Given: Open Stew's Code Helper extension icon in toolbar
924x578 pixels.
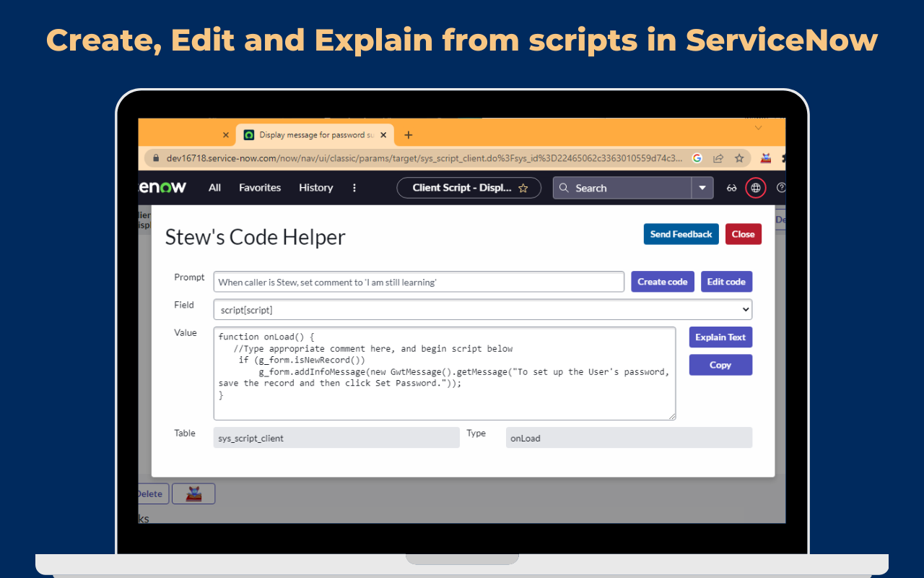Looking at the screenshot, I should (766, 158).
